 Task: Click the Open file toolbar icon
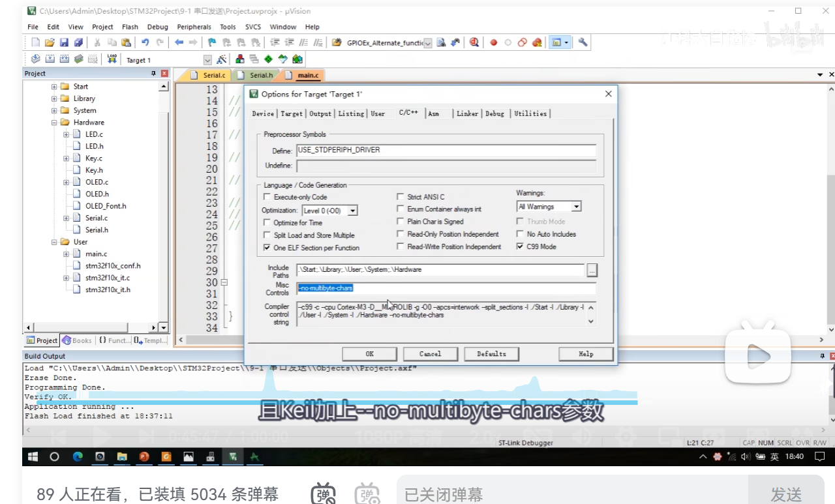click(50, 42)
